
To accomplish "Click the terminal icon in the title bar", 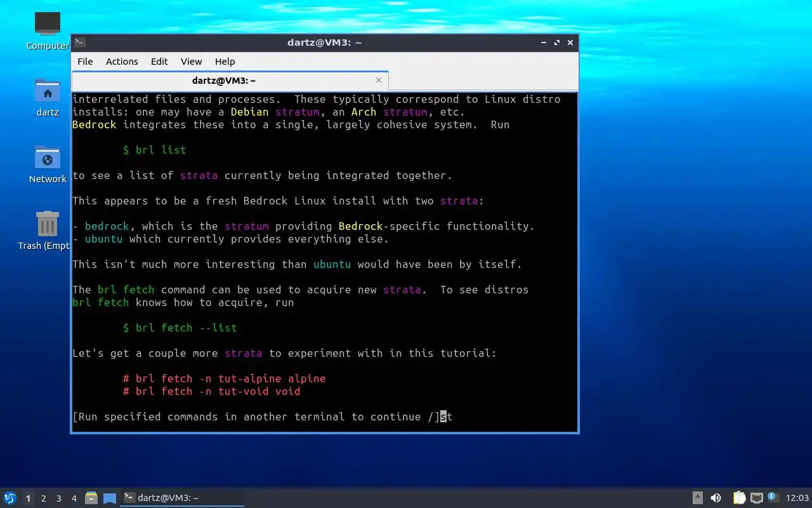I will coord(80,43).
